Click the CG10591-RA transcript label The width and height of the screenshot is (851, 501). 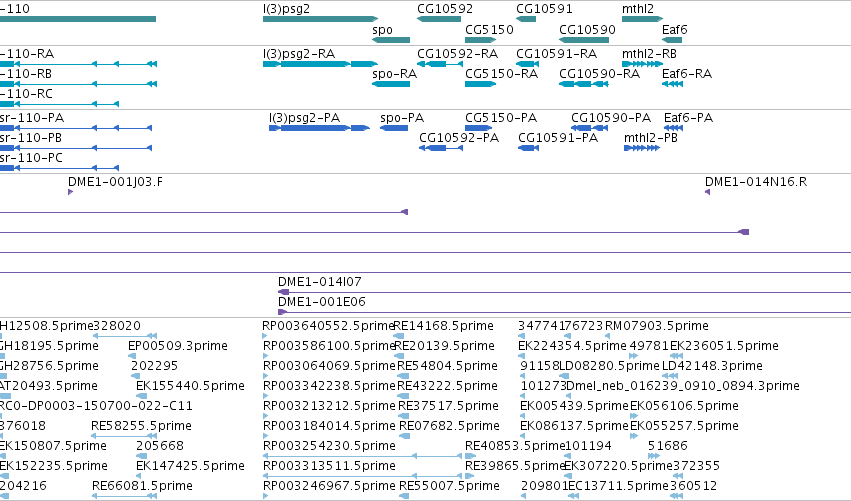tap(556, 54)
